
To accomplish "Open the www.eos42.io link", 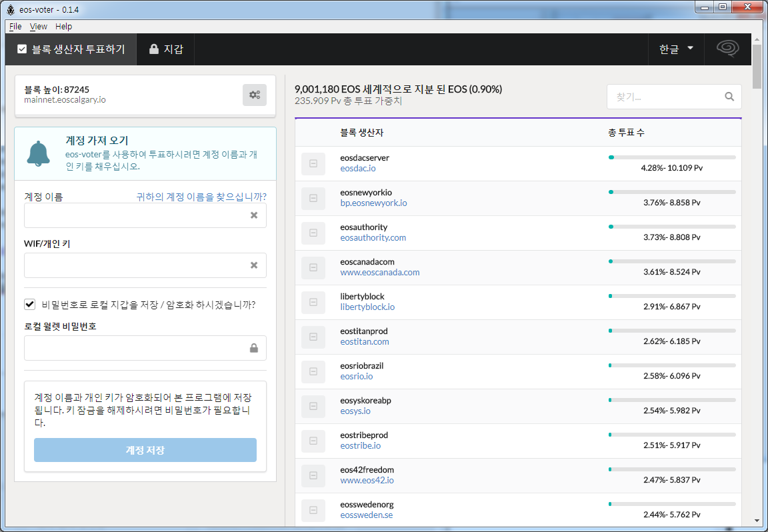I will coord(367,480).
